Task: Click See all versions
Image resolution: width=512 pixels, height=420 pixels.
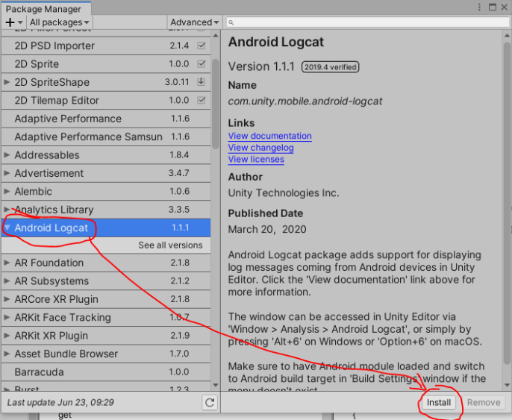Action: tap(170, 245)
